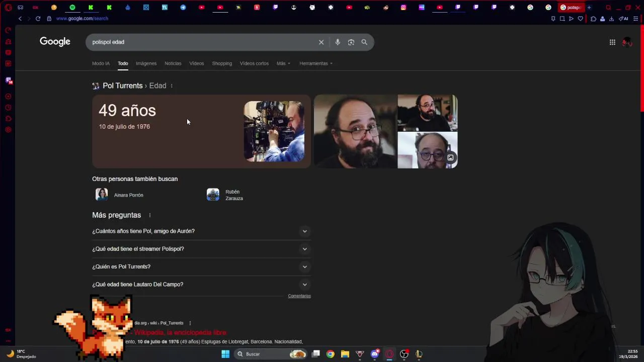644x362 pixels.
Task: Open Ainara Porrón related search
Action: [120, 195]
